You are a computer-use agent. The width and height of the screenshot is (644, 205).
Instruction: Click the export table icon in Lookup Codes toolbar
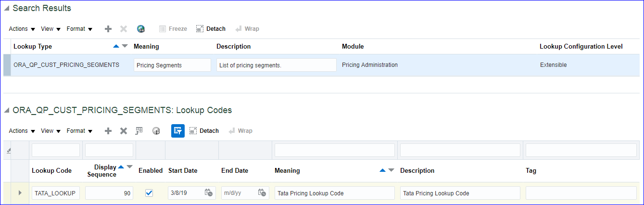139,131
